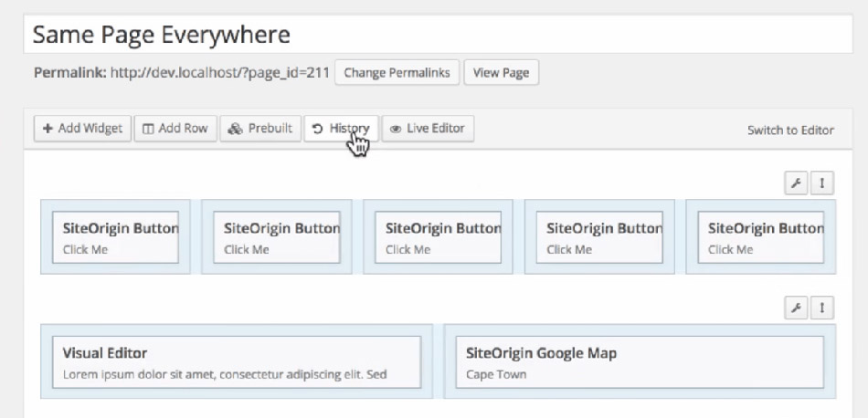Screen dimensions: 868x418
Task: Click the Switch to Editor link
Action: pyautogui.click(x=790, y=131)
